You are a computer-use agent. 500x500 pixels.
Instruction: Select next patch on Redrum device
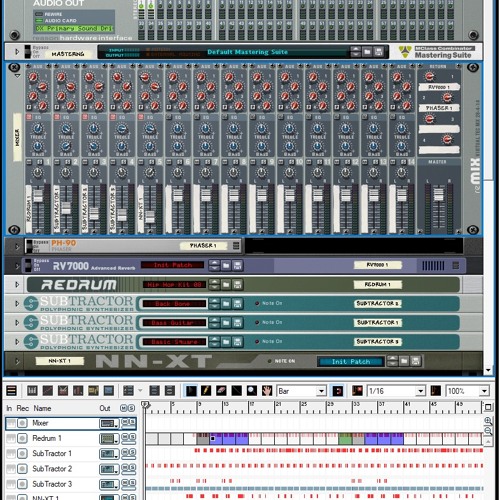coord(214,287)
